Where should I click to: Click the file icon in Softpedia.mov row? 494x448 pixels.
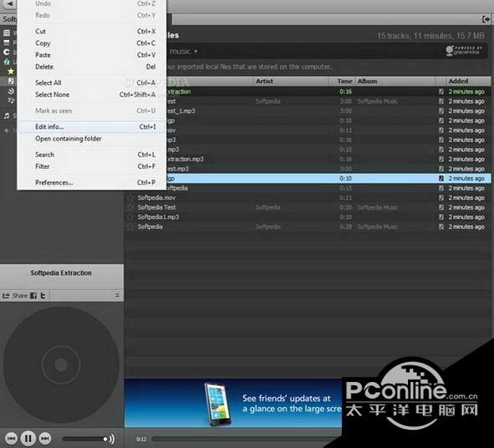pyautogui.click(x=441, y=197)
